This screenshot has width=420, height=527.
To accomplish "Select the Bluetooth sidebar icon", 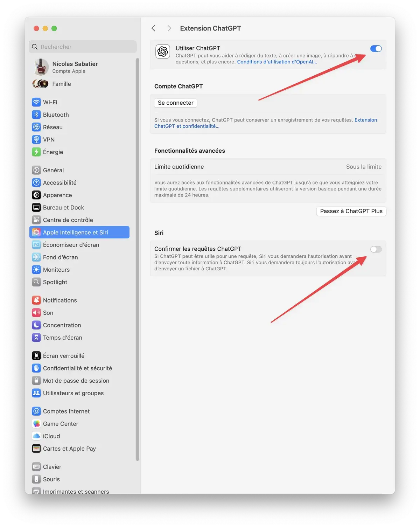I will pos(36,115).
